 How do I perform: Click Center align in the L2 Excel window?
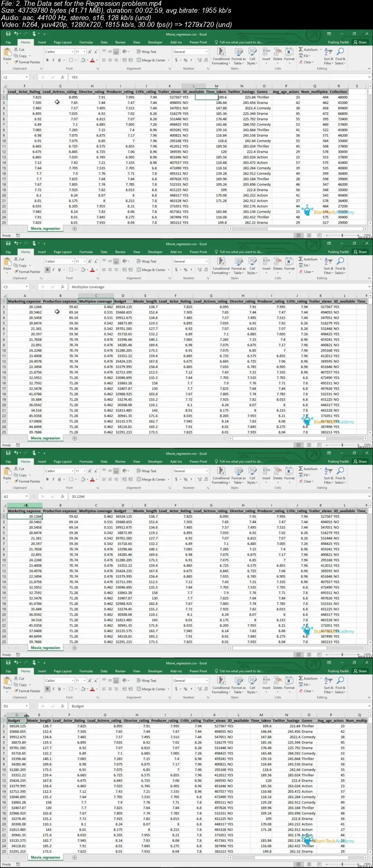110,60
